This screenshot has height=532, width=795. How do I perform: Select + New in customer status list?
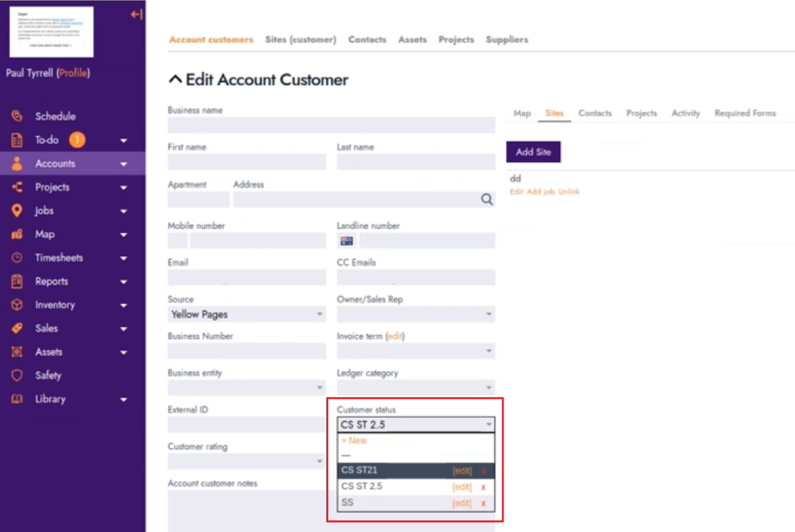[x=354, y=440]
